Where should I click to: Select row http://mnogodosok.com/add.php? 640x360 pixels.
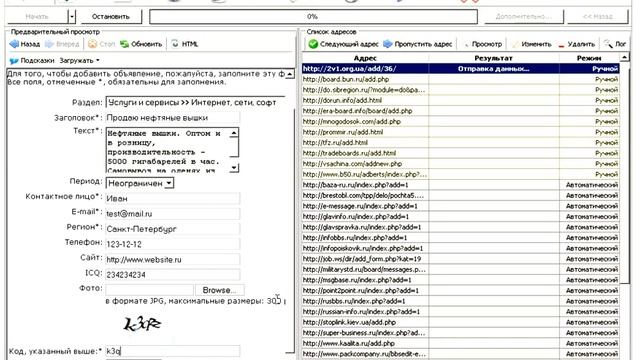point(461,122)
